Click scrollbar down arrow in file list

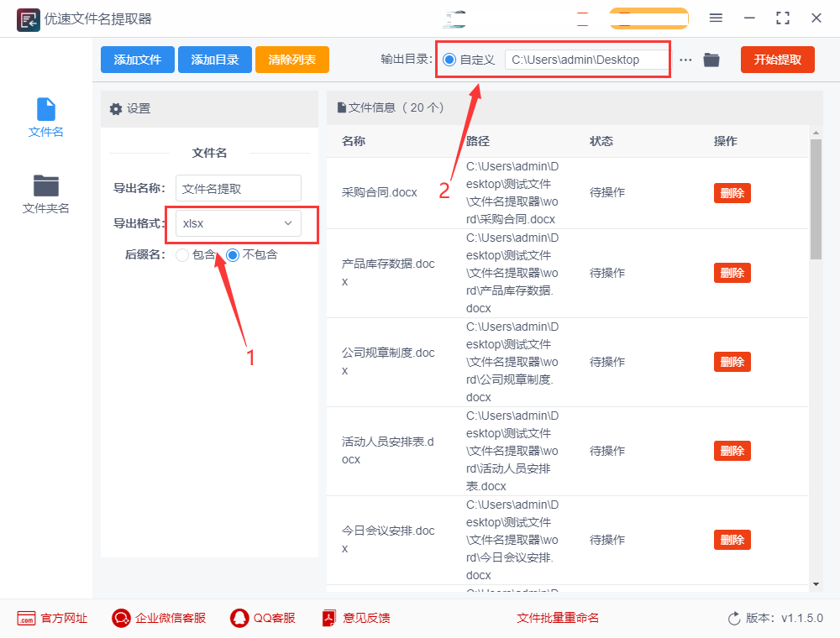816,584
